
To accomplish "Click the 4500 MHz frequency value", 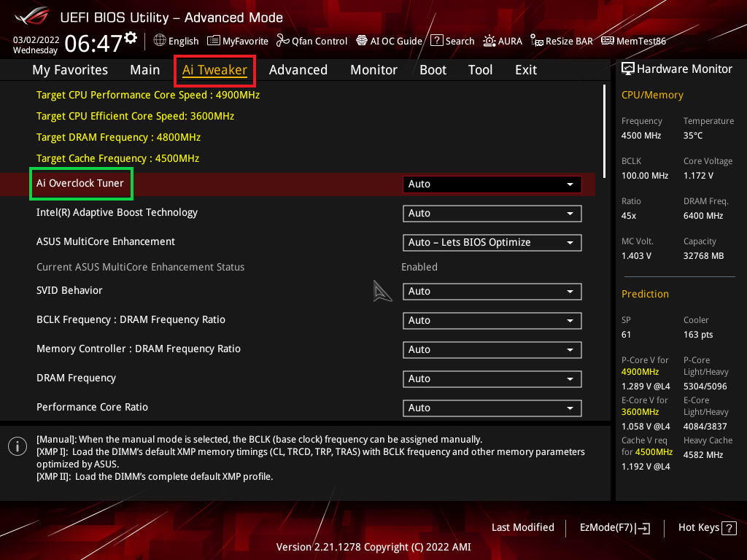I will pyautogui.click(x=641, y=136).
